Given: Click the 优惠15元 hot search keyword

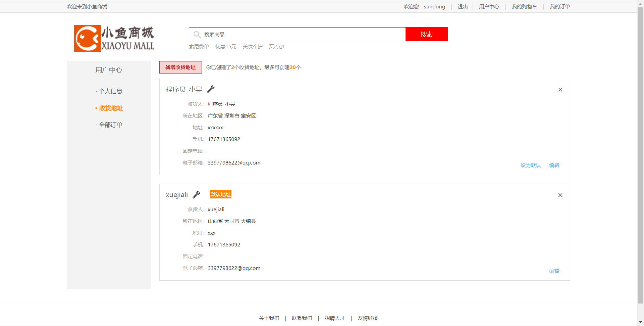Looking at the screenshot, I should tap(226, 46).
